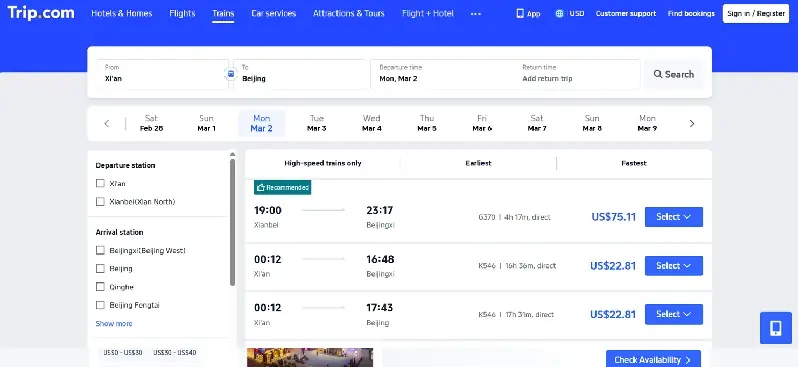Image resolution: width=798 pixels, height=367 pixels.
Task: Check Beijing arrival station filter
Action: tap(100, 268)
